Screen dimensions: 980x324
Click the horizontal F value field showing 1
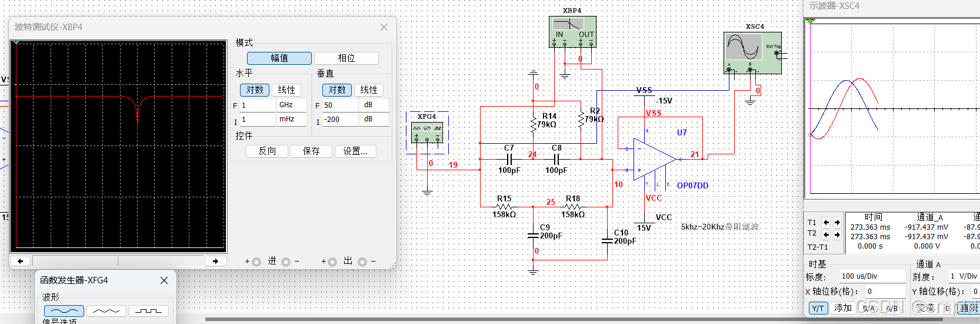(258, 105)
